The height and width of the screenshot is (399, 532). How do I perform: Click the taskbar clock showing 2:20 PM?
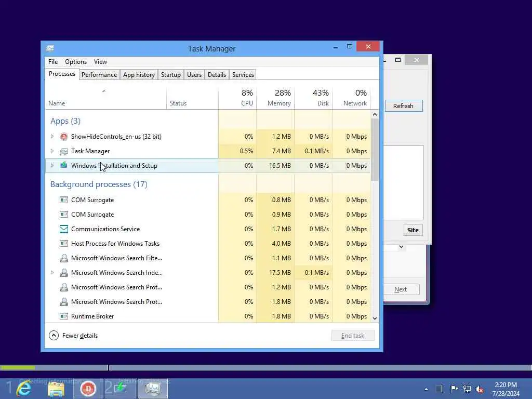point(506,389)
